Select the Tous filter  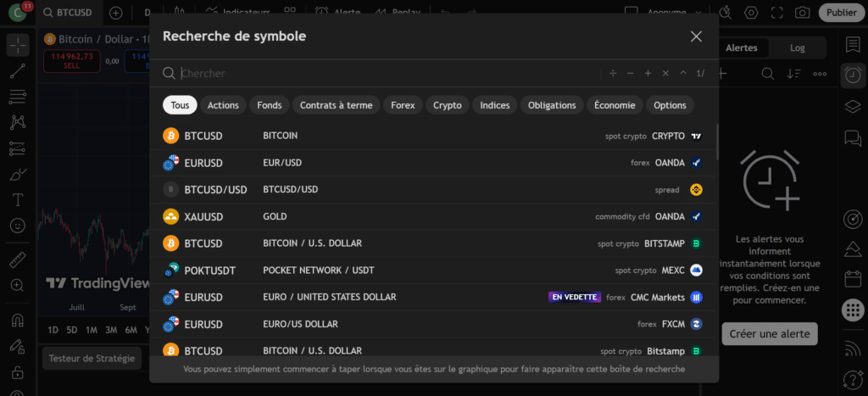[180, 105]
